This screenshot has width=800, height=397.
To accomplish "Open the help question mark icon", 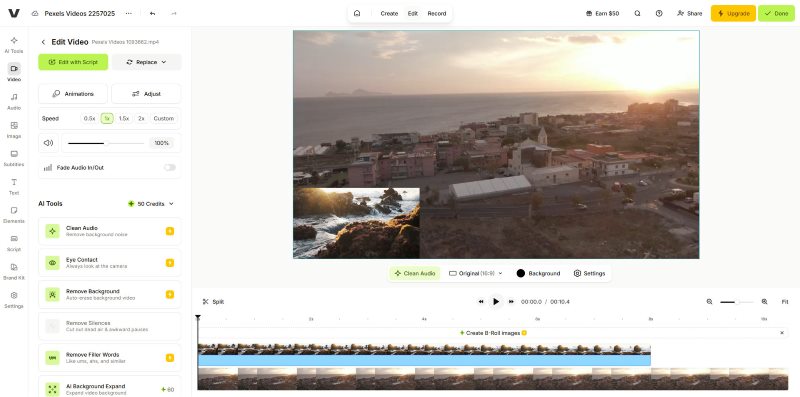I will [659, 13].
